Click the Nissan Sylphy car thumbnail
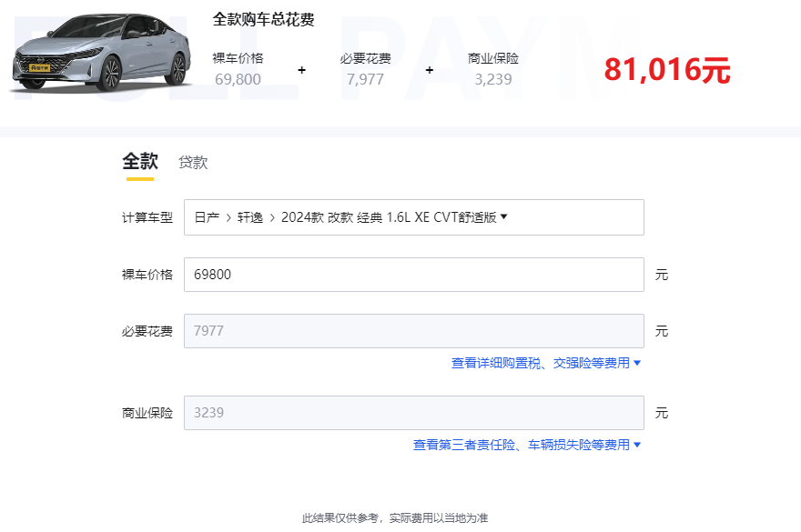This screenshot has width=801, height=532. (x=101, y=53)
